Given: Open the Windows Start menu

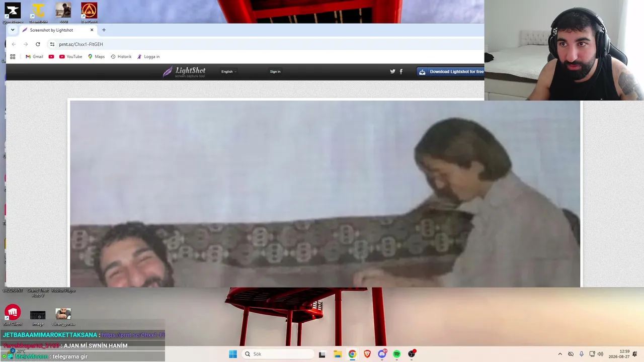Looking at the screenshot, I should pos(233,354).
